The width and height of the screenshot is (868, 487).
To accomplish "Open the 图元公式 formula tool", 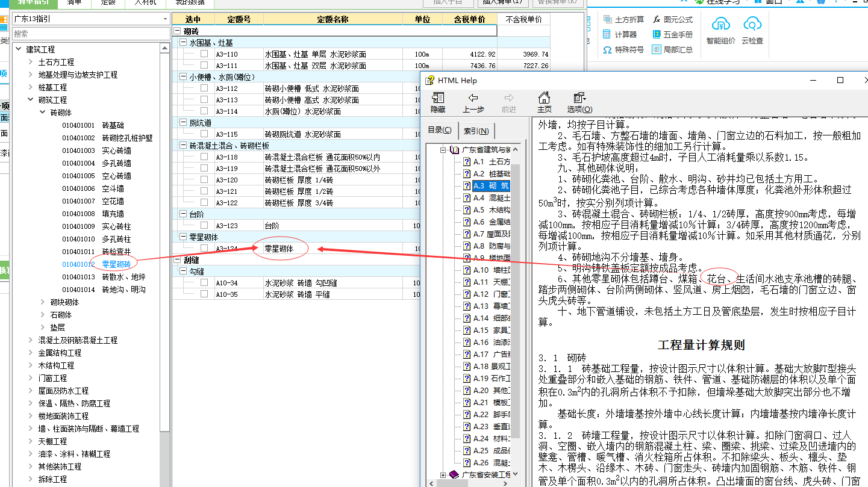I will pos(672,19).
